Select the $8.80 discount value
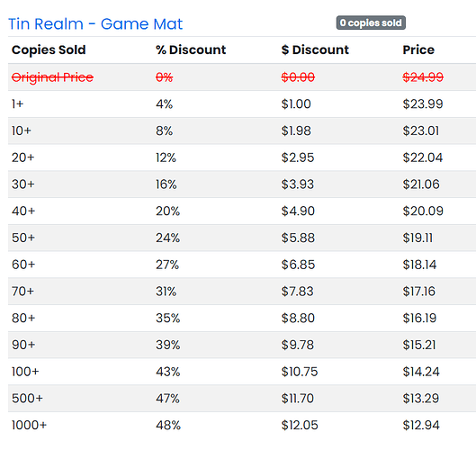Screen dimensions: 476x450 [x=298, y=318]
